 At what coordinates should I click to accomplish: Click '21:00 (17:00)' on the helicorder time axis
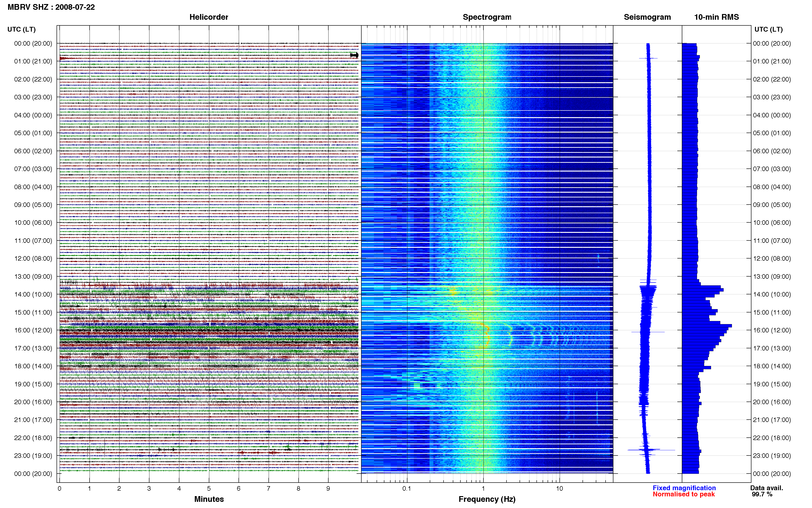pos(33,420)
